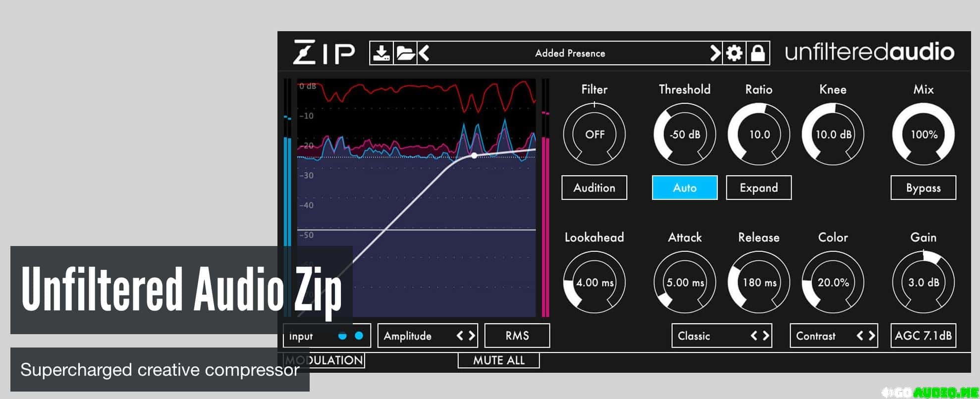This screenshot has width=980, height=399.
Task: Toggle the RMS detection button
Action: [517, 336]
